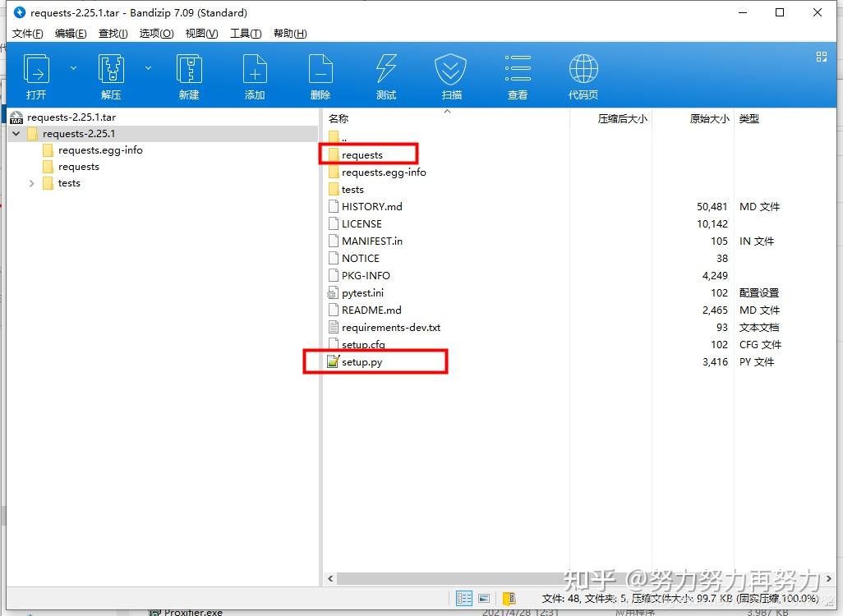The height and width of the screenshot is (616, 843).
Task: Collapse the requests-2.25.1 tree node
Action: [16, 133]
